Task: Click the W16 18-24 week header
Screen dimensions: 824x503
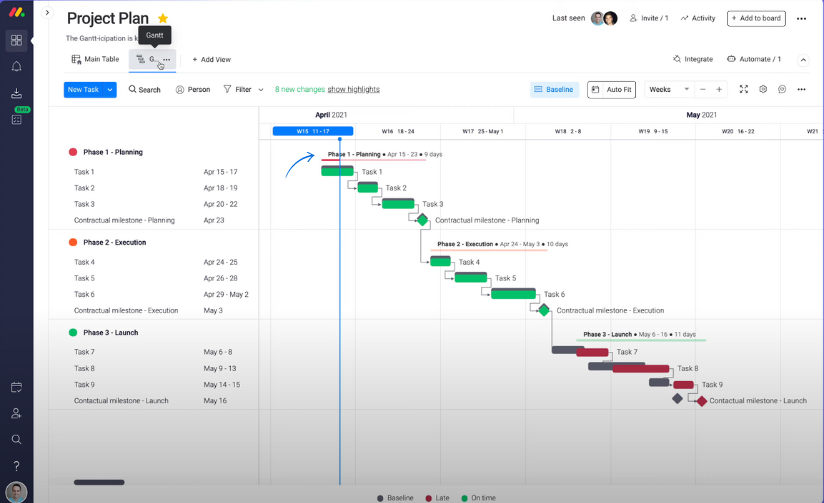Action: tap(398, 131)
